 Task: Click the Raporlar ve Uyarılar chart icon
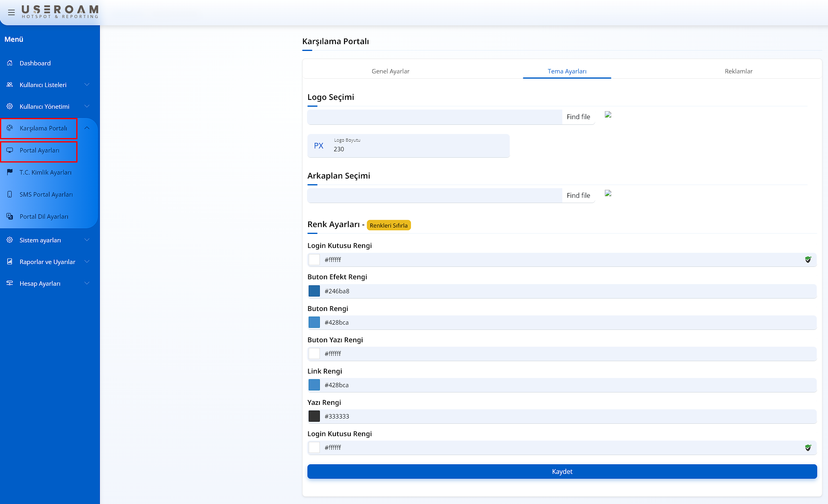point(10,262)
